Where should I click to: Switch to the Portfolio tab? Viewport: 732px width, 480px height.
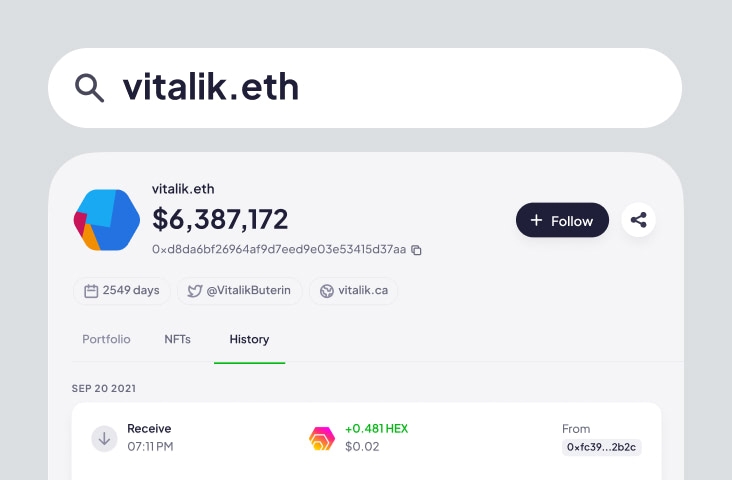[x=106, y=339]
